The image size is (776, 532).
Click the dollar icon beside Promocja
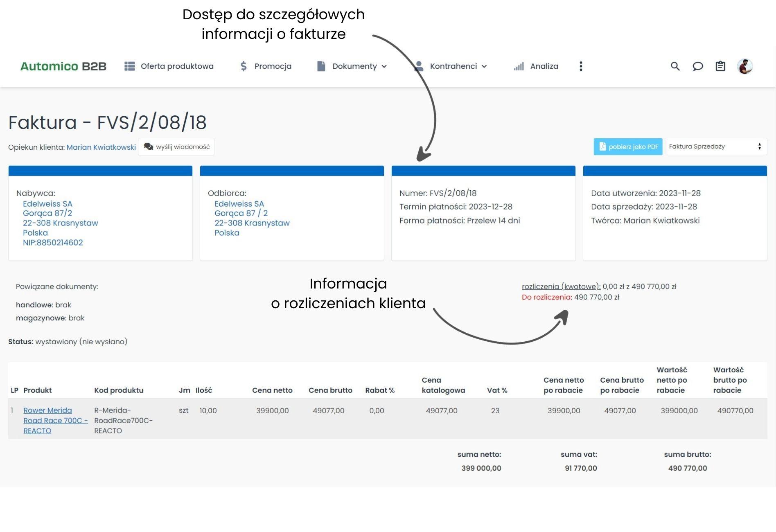click(x=244, y=66)
